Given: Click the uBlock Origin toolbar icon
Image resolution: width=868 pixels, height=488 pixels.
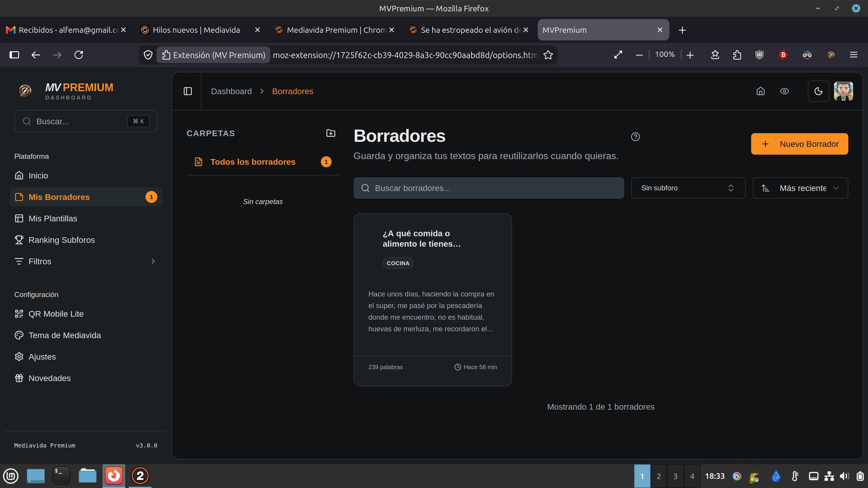Looking at the screenshot, I should pos(759,55).
